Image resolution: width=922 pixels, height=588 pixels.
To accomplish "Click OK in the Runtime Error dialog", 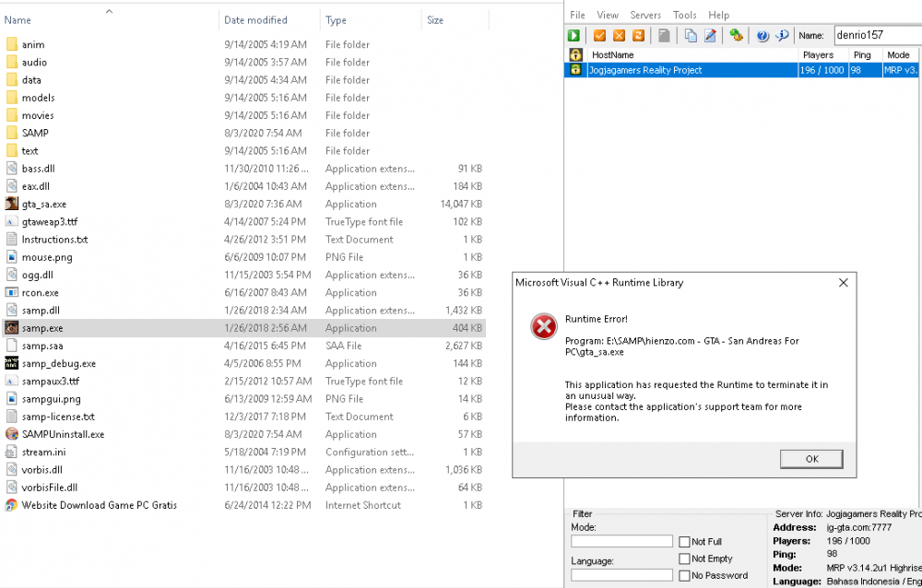I will [811, 459].
